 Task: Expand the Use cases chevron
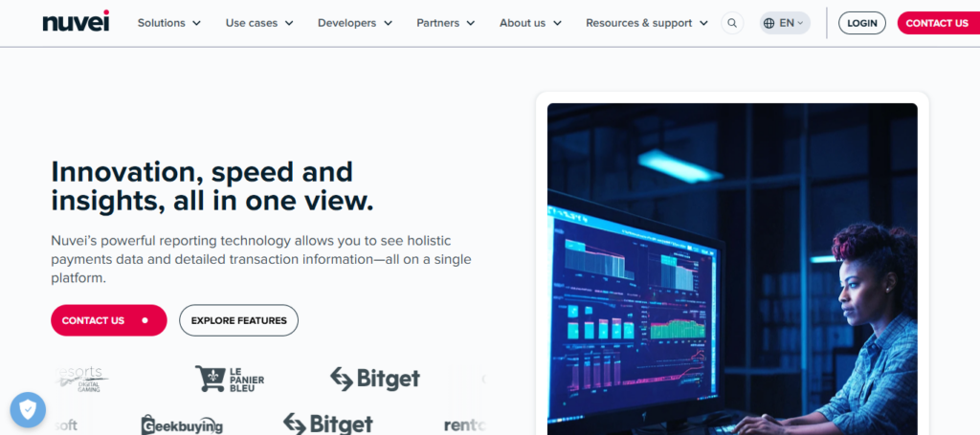[289, 23]
